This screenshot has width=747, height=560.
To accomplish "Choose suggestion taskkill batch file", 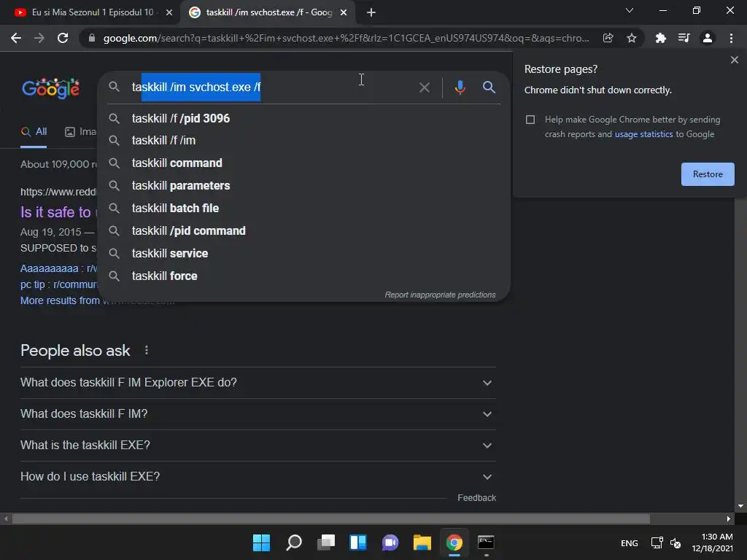I will coord(303,208).
